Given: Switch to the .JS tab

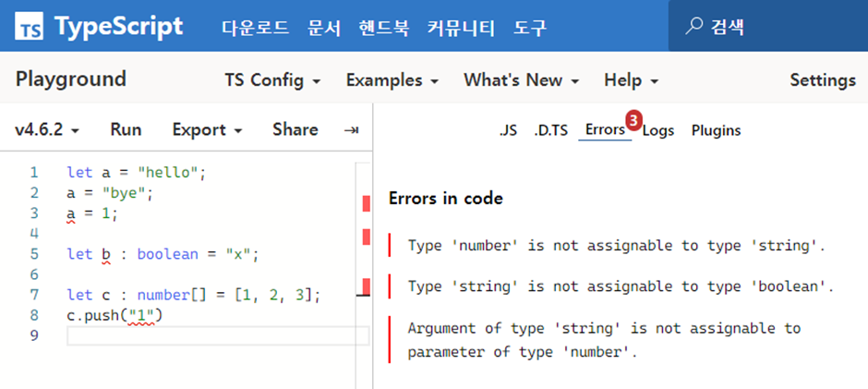Looking at the screenshot, I should point(508,131).
